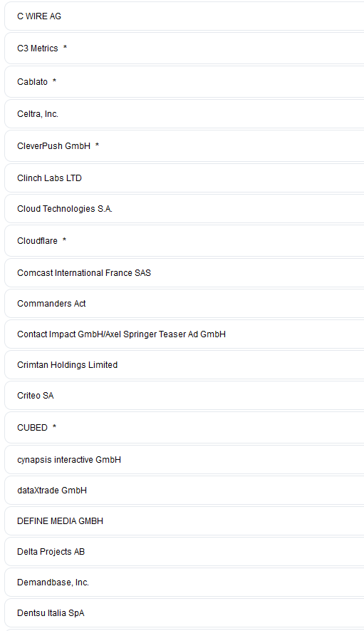Expand the CUBED vendor row

click(184, 427)
